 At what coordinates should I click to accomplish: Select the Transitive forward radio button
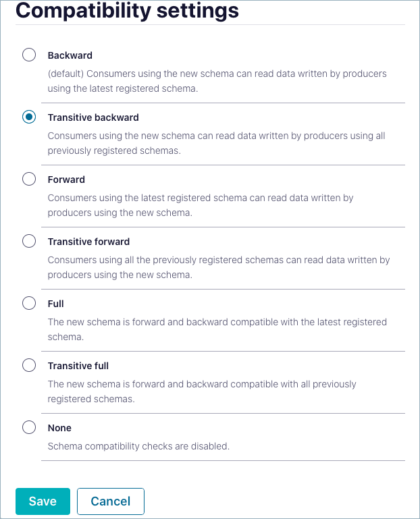(29, 241)
